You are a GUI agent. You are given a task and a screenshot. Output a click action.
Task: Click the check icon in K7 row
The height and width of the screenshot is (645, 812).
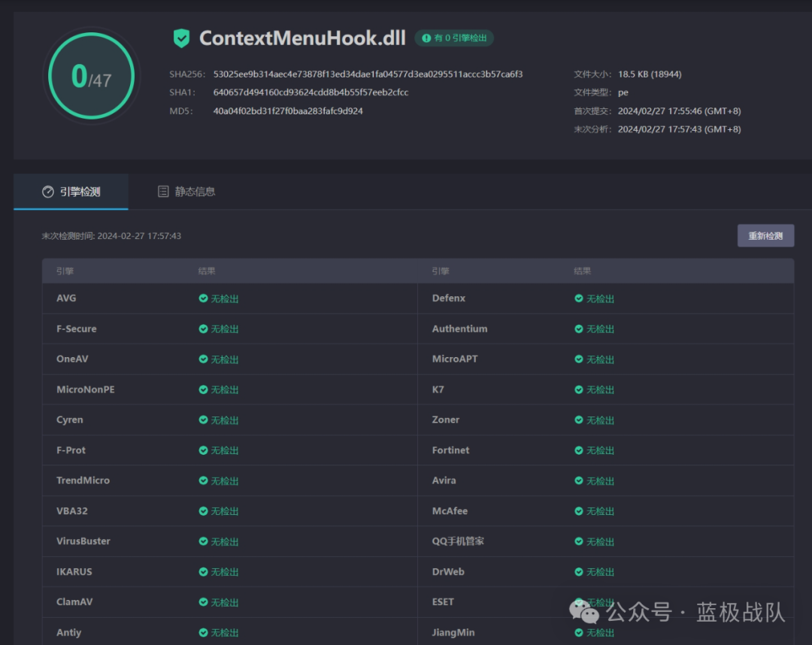[578, 389]
